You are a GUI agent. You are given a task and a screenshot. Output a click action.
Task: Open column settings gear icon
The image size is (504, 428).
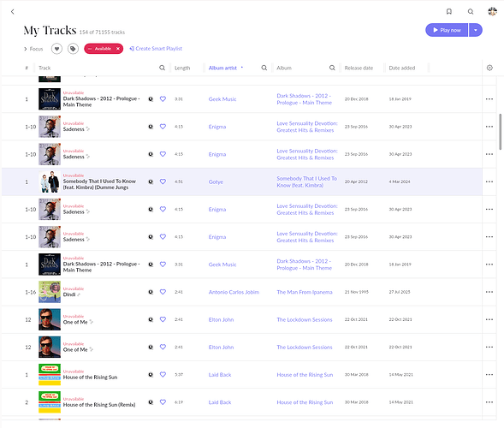489,68
